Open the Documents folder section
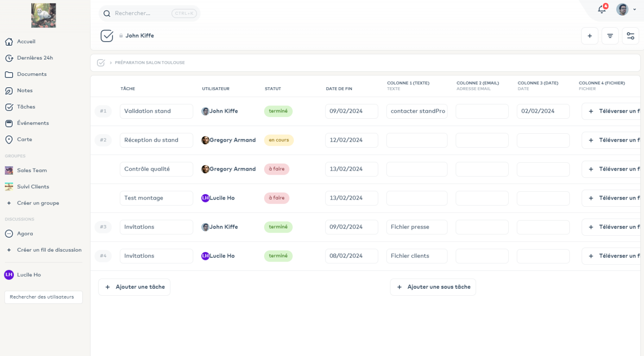This screenshot has width=644, height=356. pyautogui.click(x=31, y=74)
